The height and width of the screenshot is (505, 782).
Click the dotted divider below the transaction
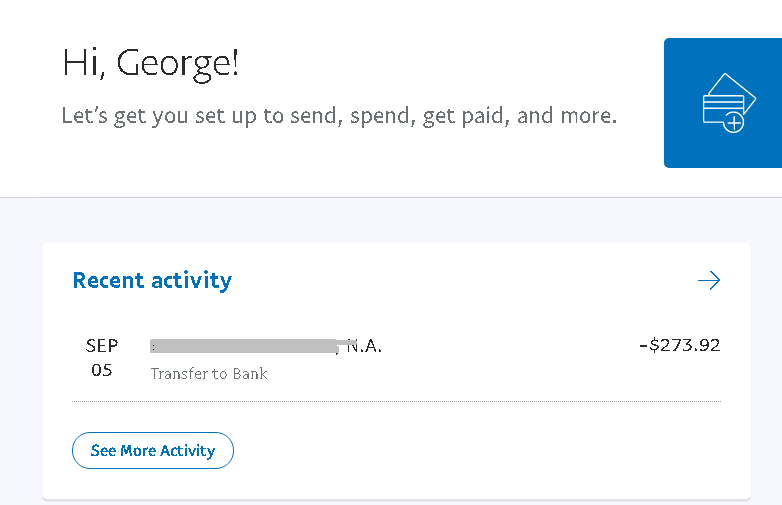(396, 402)
